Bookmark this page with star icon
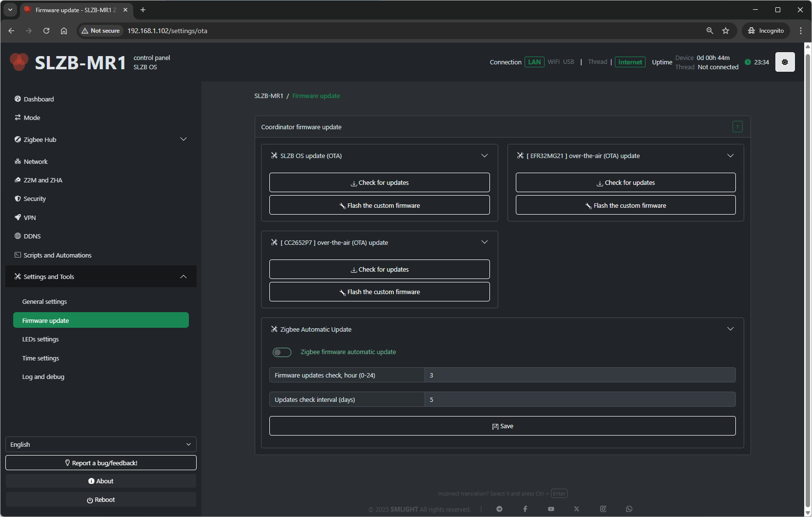 pyautogui.click(x=726, y=31)
